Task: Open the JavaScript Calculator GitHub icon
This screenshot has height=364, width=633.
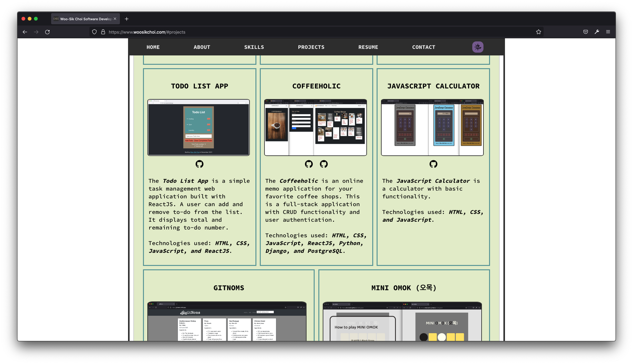Action: point(433,164)
